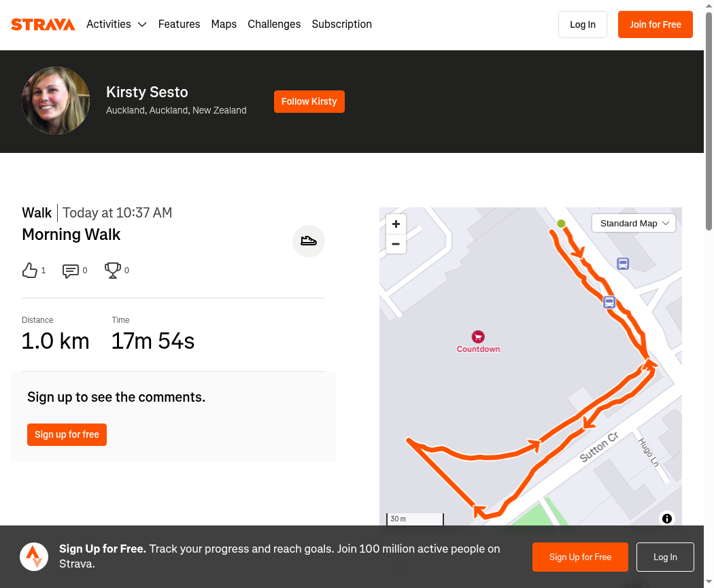
Task: Click the page vertical scrollbar
Action: pyautogui.click(x=709, y=122)
